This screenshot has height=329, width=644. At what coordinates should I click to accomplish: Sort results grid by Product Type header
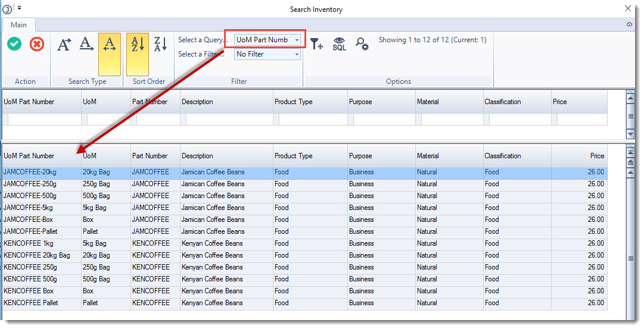[x=310, y=156]
